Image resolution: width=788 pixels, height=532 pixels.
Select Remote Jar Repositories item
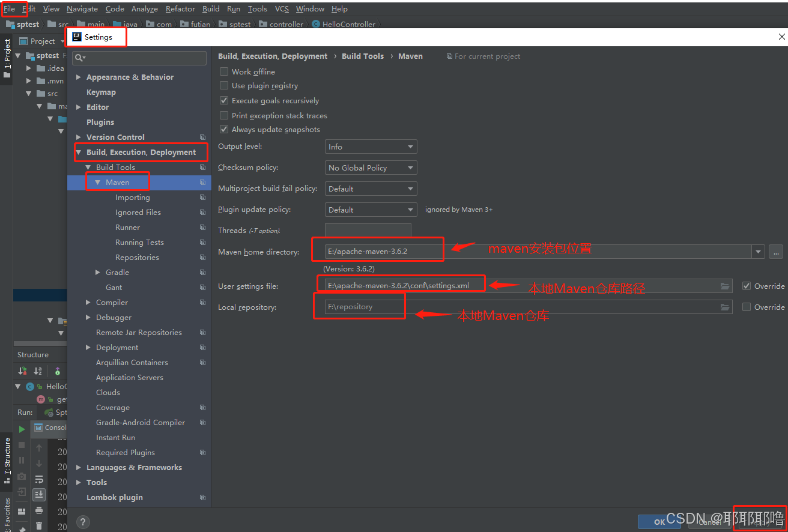[x=139, y=333]
